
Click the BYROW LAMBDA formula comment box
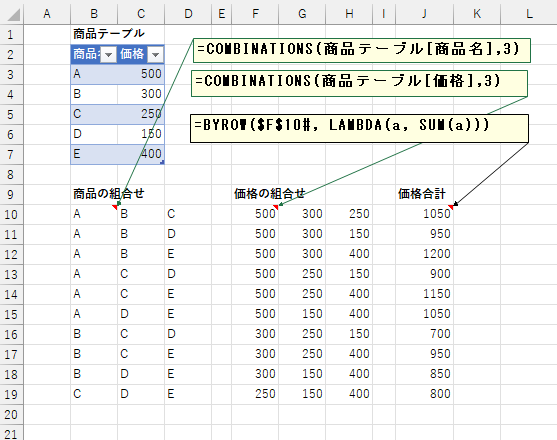359,128
